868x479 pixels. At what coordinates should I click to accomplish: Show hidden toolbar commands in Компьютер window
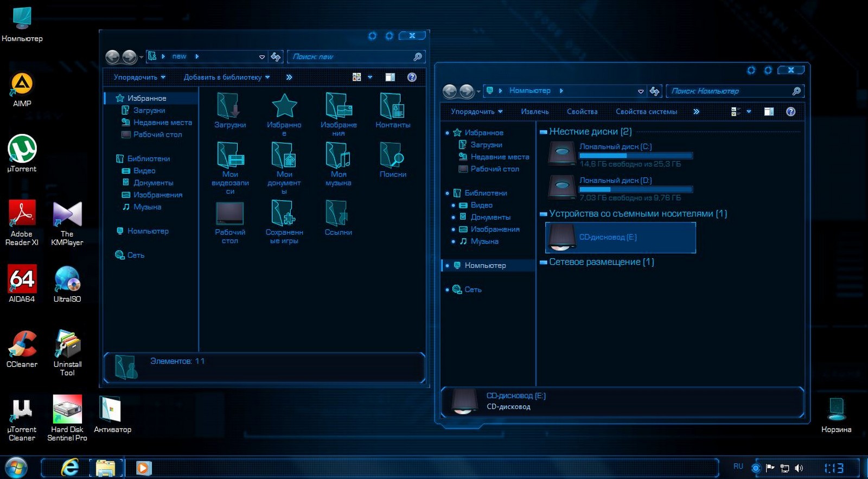(x=696, y=112)
